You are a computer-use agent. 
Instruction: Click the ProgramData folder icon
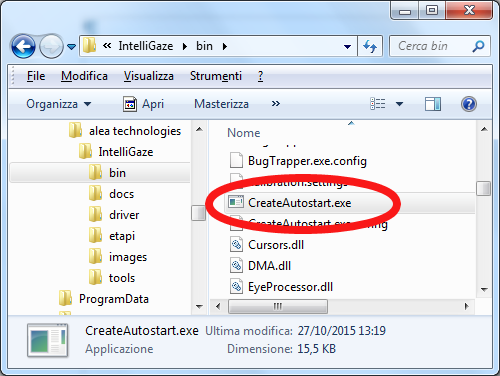click(65, 298)
